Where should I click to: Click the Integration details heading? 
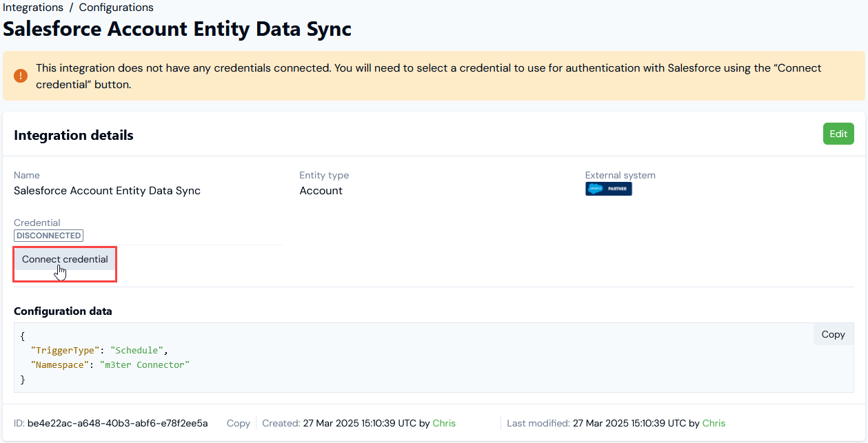point(74,135)
